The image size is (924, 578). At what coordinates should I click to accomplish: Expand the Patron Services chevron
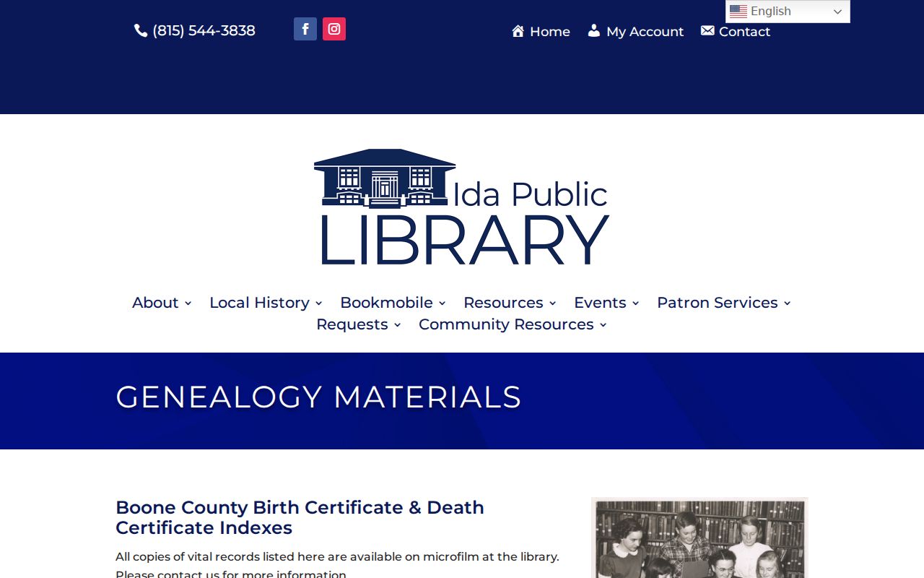point(787,303)
